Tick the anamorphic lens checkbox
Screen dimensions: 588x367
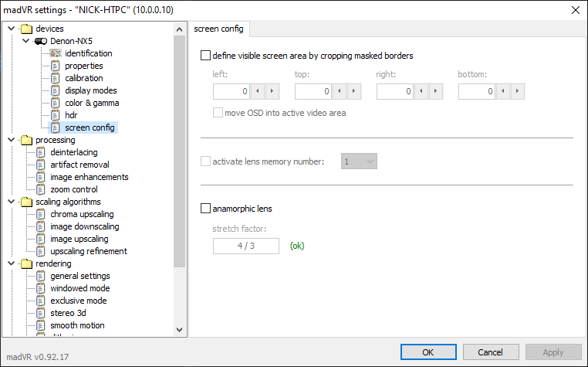point(206,209)
